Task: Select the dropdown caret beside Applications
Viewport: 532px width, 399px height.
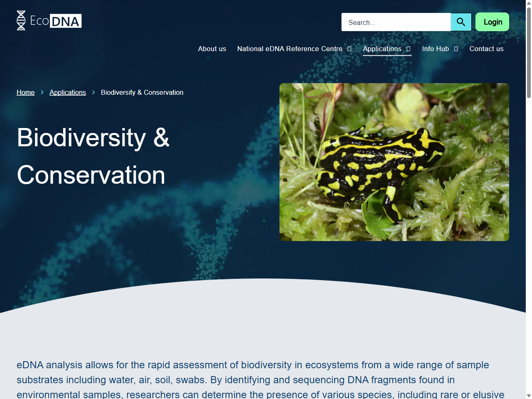Action: [x=409, y=49]
